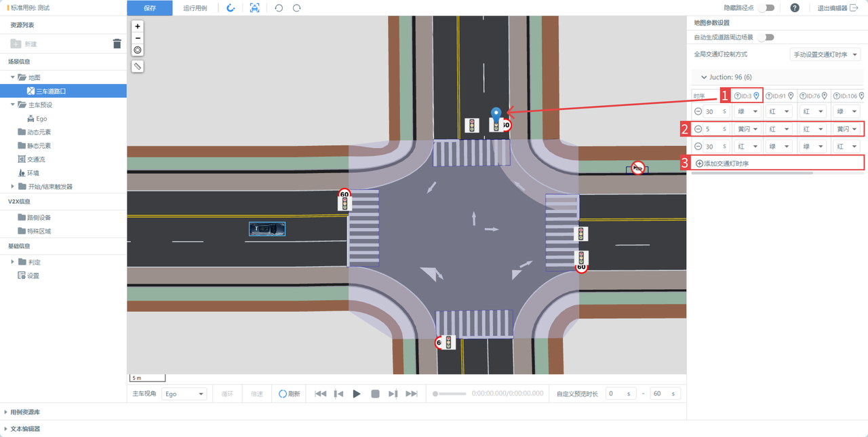Select 交通流 in the scene tree
This screenshot has width=868, height=437.
click(x=35, y=159)
